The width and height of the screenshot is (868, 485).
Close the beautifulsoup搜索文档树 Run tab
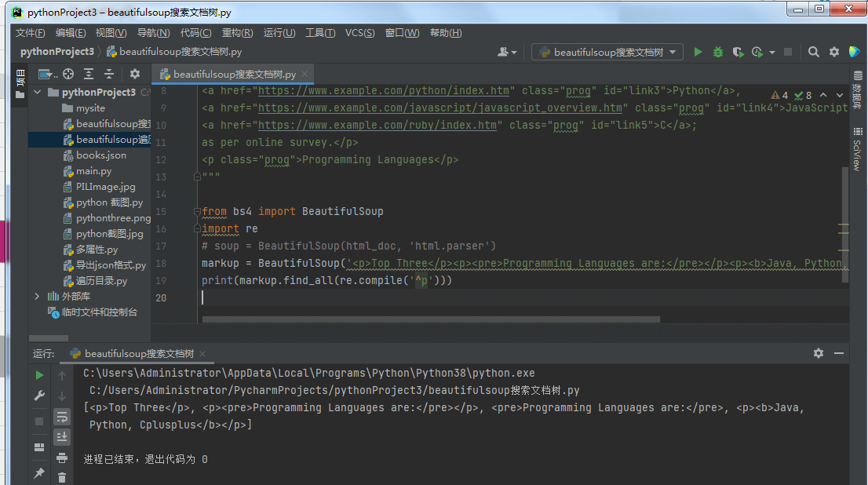click(x=202, y=354)
